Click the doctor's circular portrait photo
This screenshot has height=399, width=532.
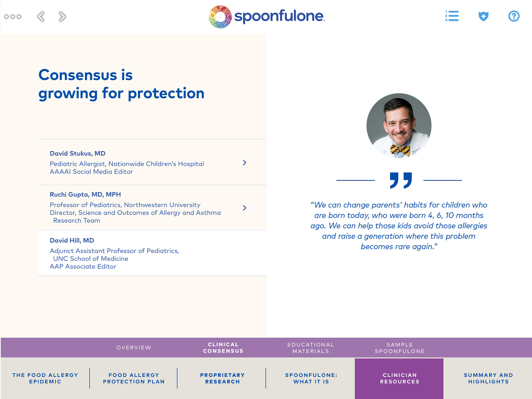pos(399,126)
